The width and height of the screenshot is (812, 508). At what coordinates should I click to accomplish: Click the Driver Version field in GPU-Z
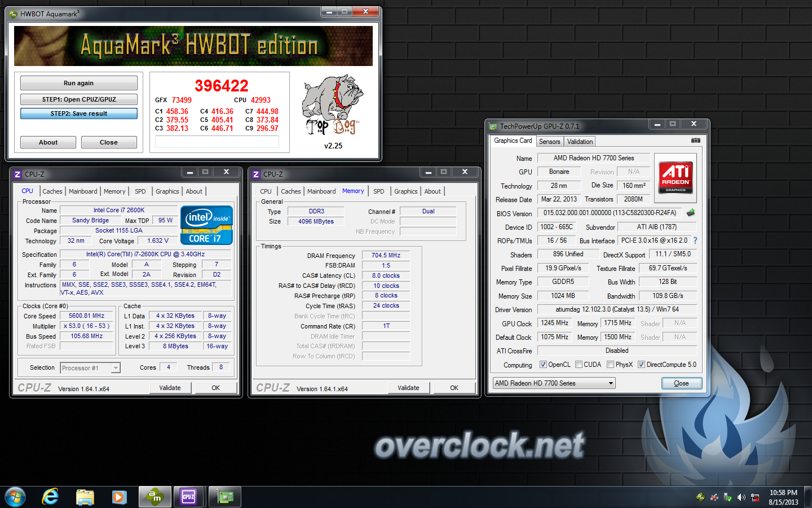pos(617,309)
